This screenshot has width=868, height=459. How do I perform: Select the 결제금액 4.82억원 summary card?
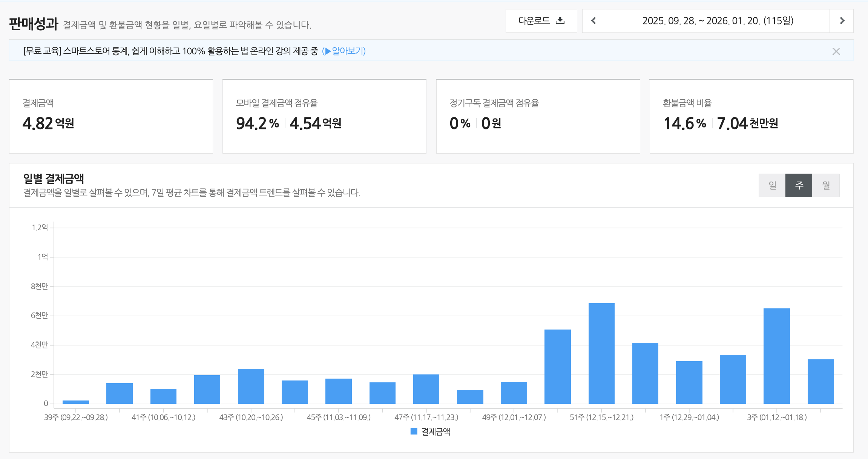click(x=111, y=116)
